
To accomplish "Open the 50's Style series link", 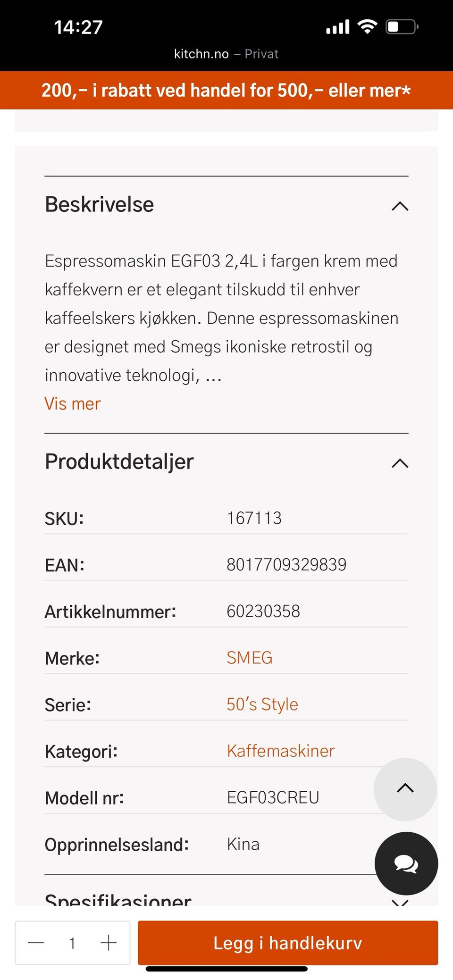I will (262, 704).
